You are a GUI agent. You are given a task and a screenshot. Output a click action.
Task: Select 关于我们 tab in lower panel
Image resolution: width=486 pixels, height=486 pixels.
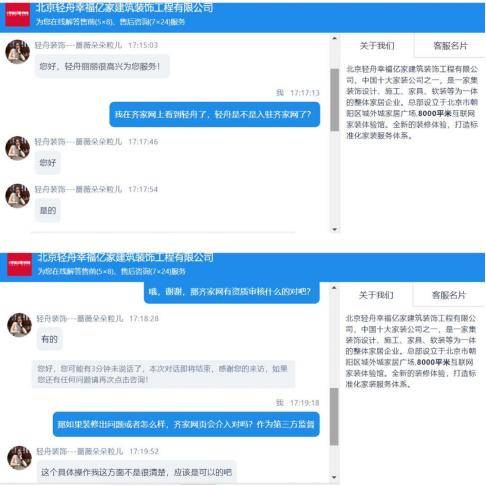point(376,295)
